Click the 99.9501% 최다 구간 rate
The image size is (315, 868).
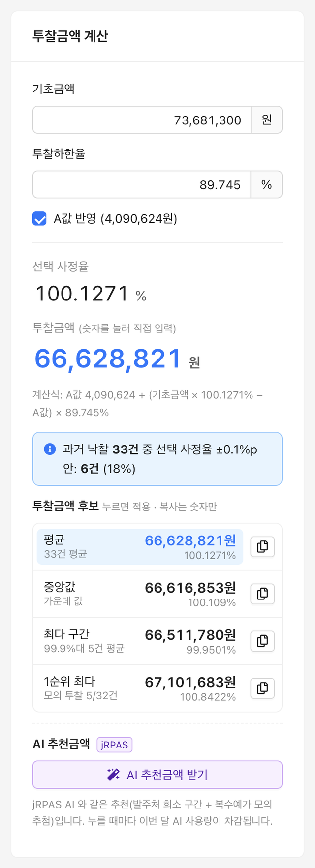pos(211,650)
